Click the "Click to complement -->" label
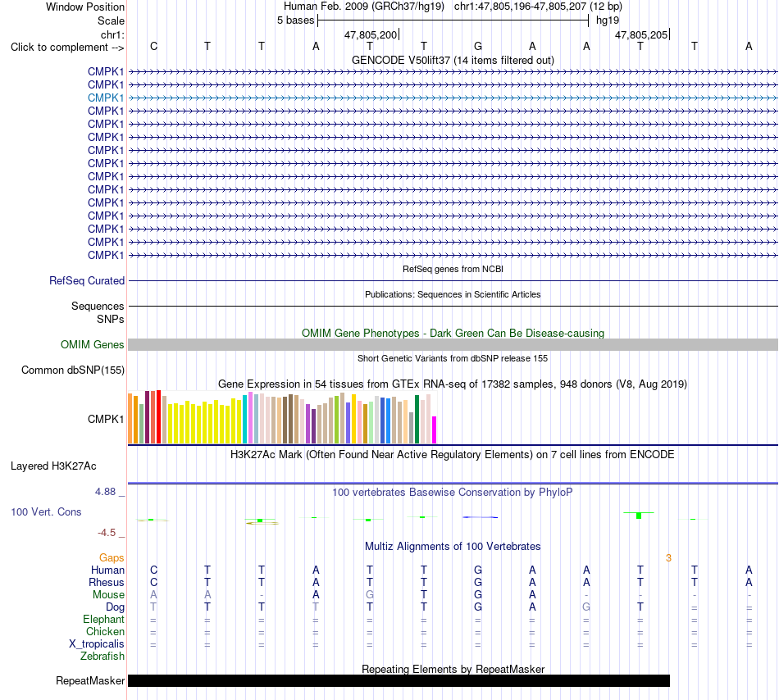 [x=67, y=48]
